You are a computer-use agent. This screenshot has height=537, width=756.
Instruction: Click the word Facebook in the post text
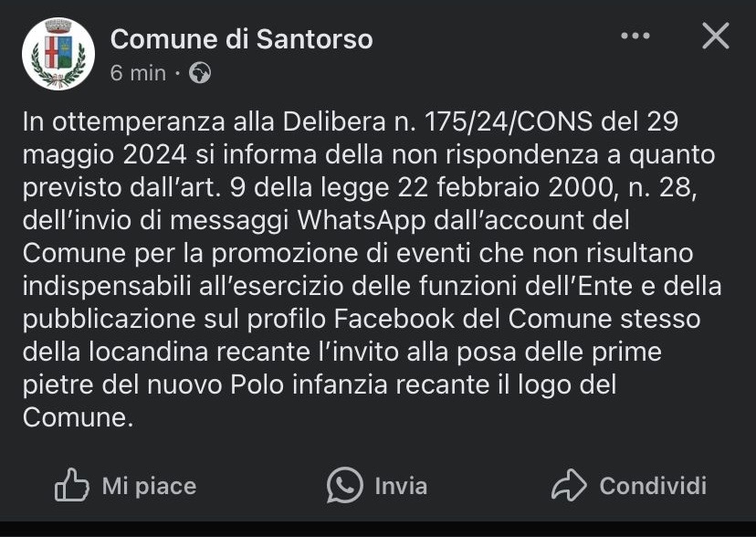click(x=394, y=319)
